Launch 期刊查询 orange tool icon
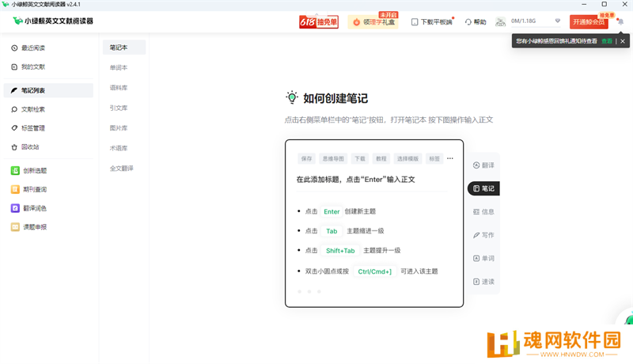633x364 pixels. (15, 190)
